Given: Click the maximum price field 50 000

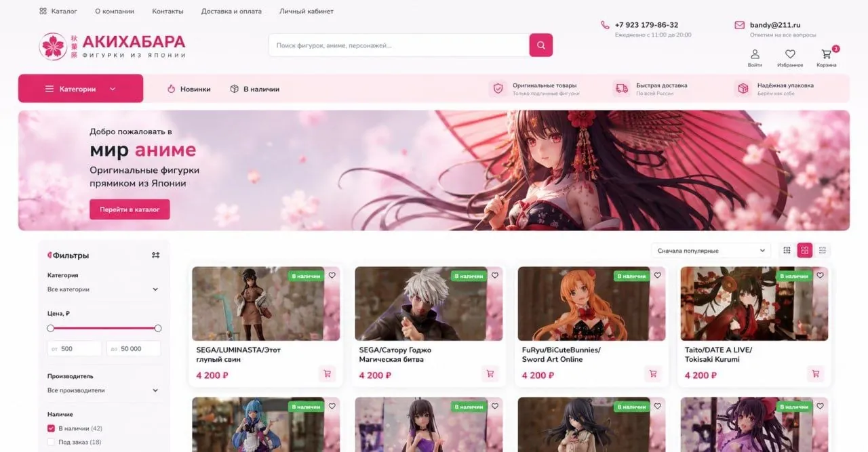Looking at the screenshot, I should click(x=133, y=348).
